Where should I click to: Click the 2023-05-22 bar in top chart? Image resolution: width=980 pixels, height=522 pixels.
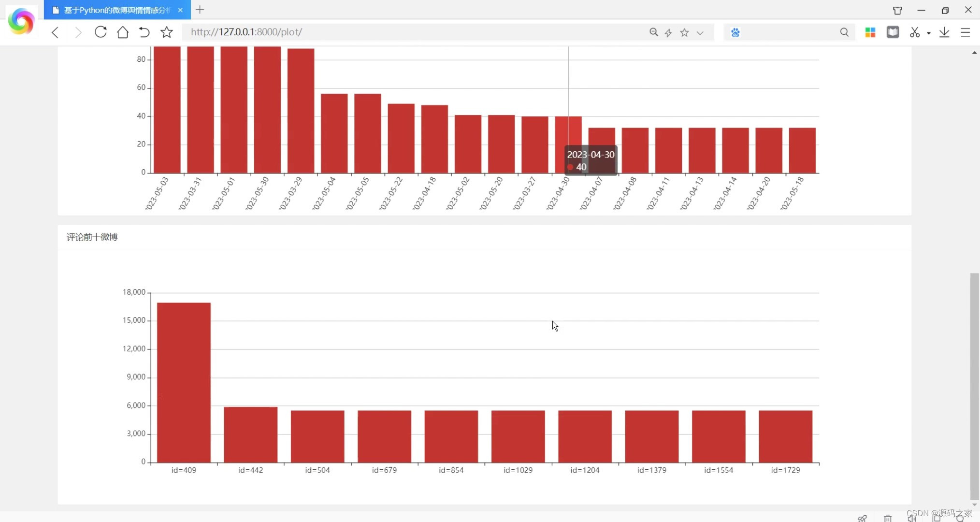coord(401,138)
